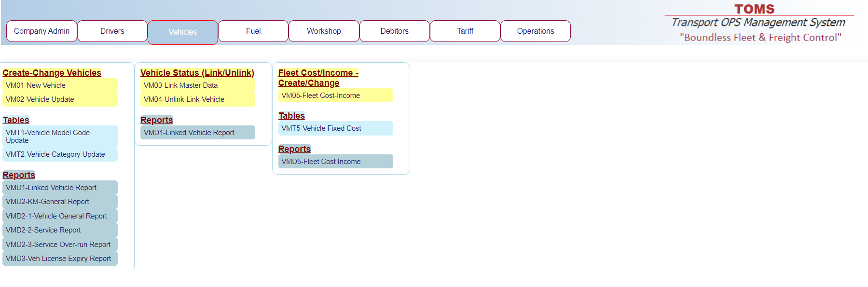Image resolution: width=868 pixels, height=287 pixels.
Task: Open the Debitors tab
Action: [x=394, y=31]
